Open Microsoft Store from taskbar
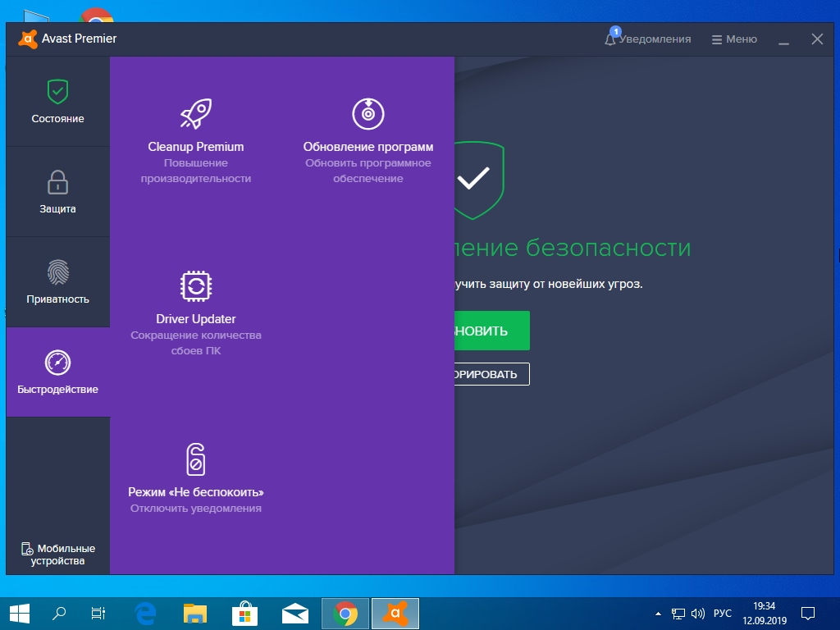Image resolution: width=840 pixels, height=630 pixels. point(244,614)
